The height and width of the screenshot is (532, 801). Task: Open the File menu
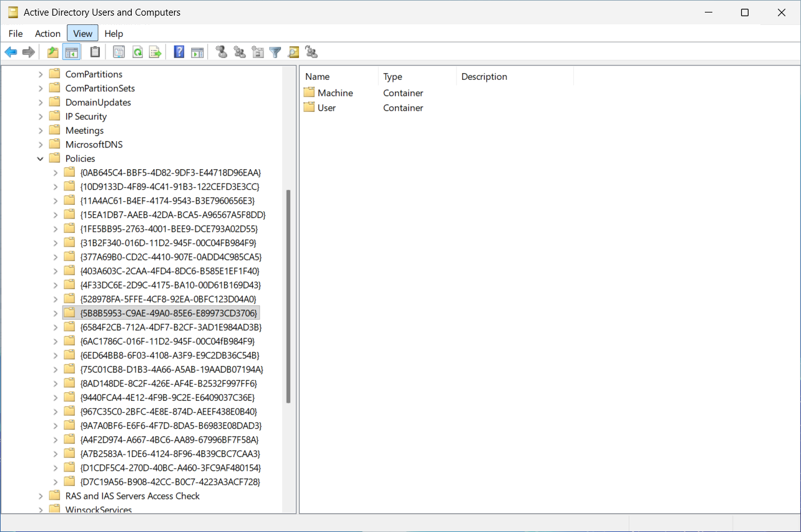[16, 34]
